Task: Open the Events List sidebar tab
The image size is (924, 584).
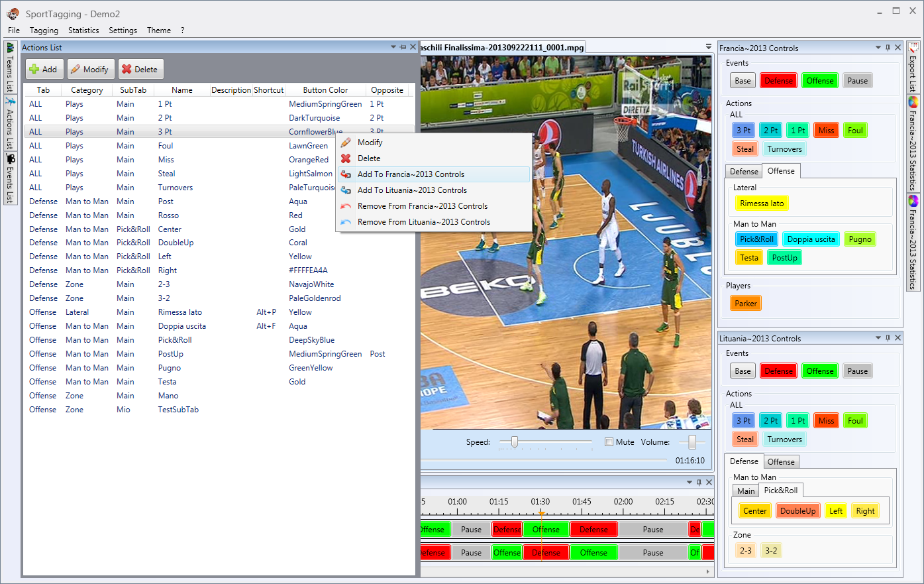Action: point(10,178)
